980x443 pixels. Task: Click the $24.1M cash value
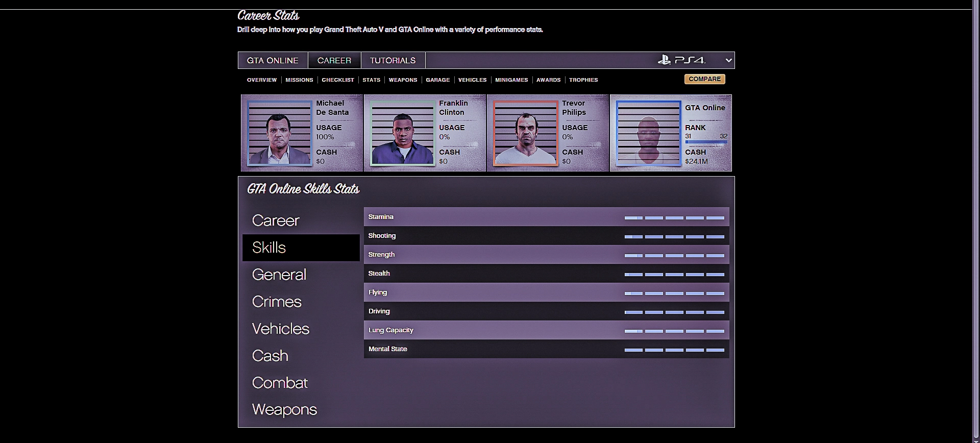(x=696, y=161)
